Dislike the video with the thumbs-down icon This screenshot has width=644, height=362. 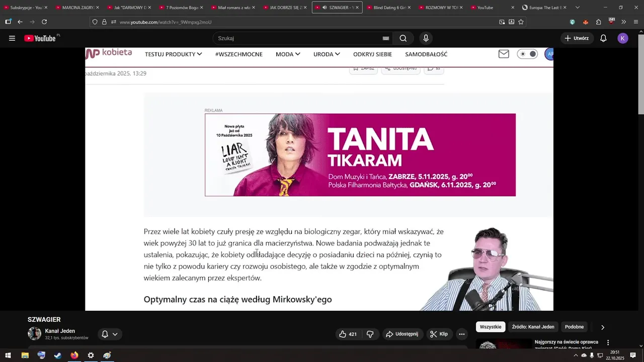370,334
